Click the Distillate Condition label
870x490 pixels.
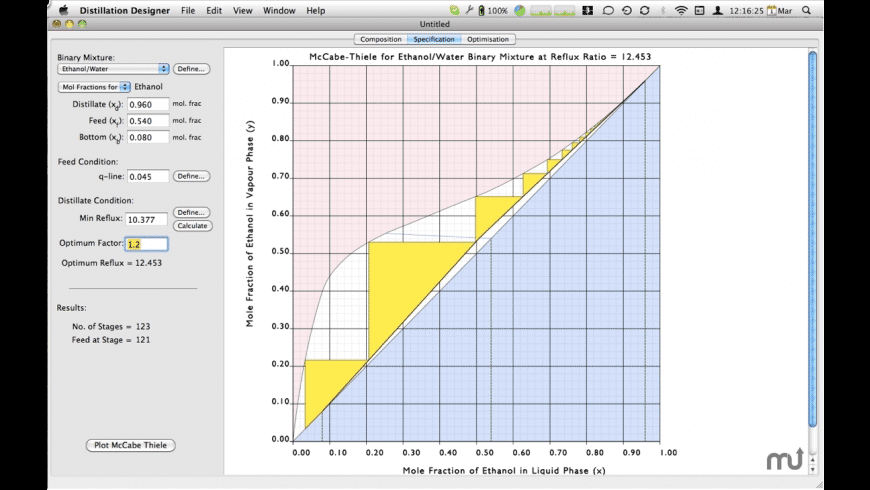click(x=95, y=200)
